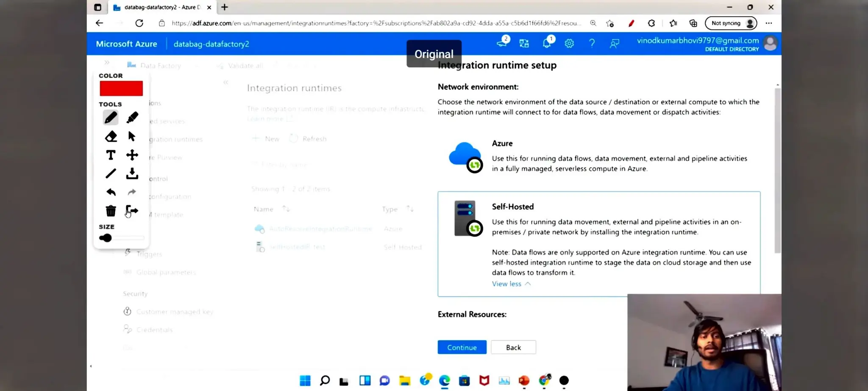Open the Windows Start menu
Viewport: 868px width, 391px height.
click(305, 380)
